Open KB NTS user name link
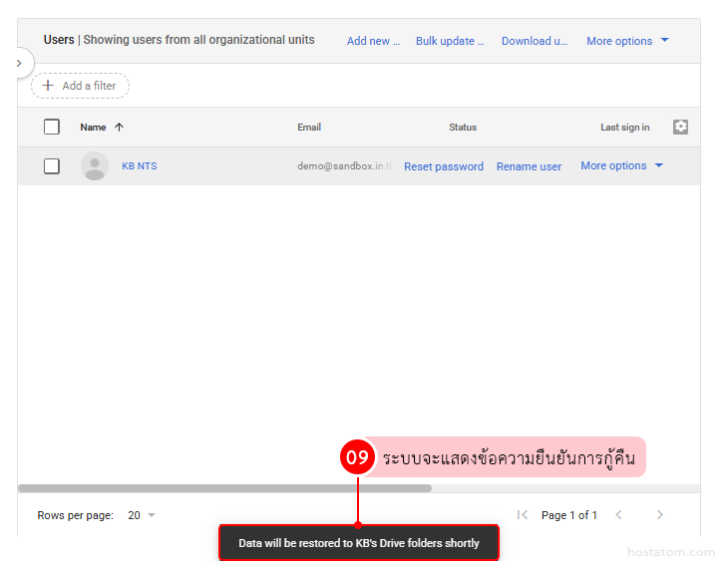The image size is (720, 561). 139,166
